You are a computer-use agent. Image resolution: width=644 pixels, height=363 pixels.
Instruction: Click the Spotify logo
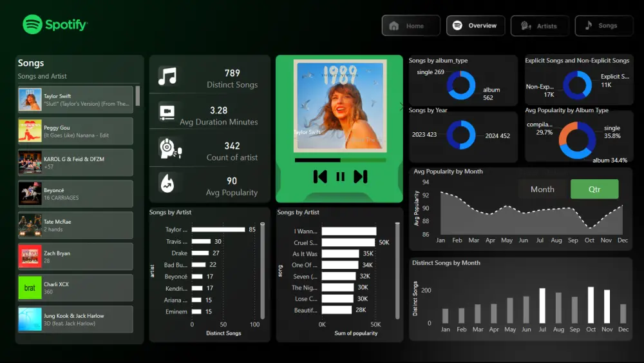pyautogui.click(x=55, y=25)
